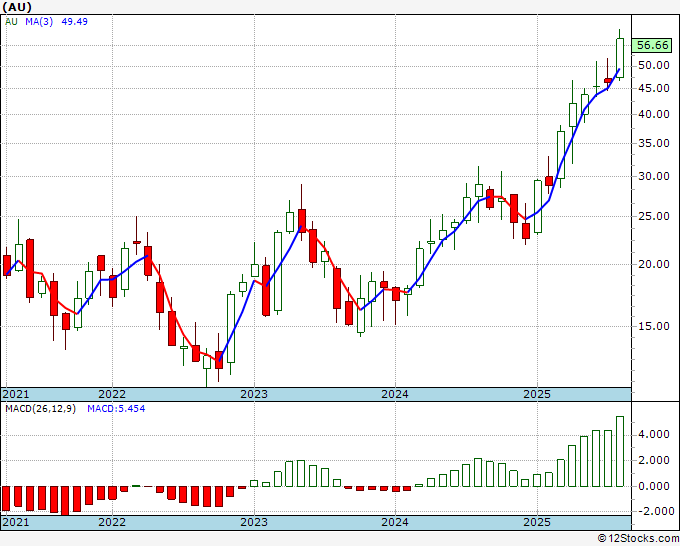Click 2023 on the MACD panel timeline
The image size is (680, 546).
(254, 522)
